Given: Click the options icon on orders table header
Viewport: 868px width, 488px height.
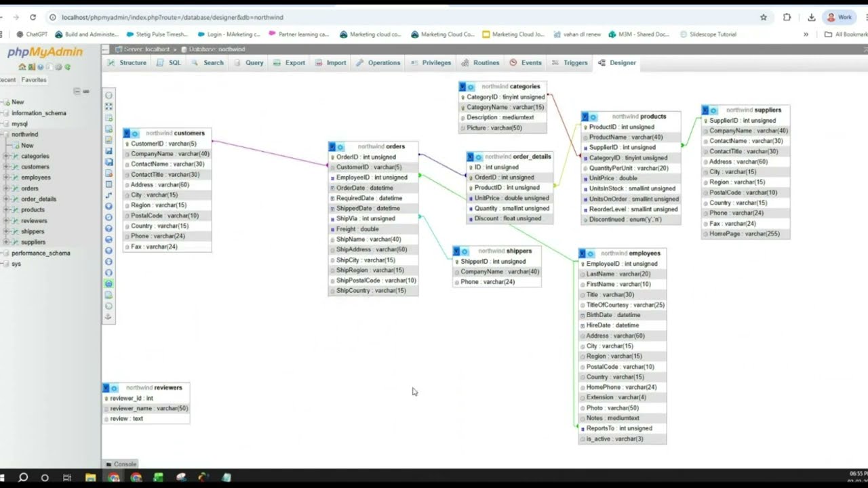Looking at the screenshot, I should [x=340, y=146].
